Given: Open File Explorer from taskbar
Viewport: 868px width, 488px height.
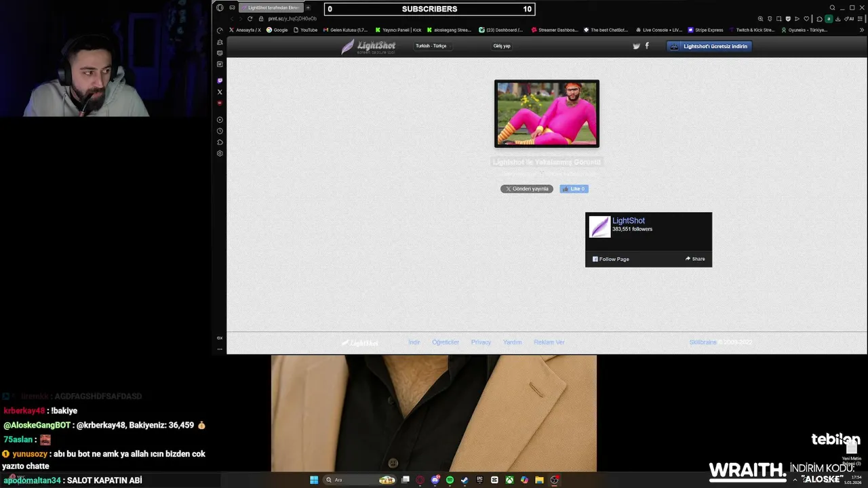Looking at the screenshot, I should point(539,480).
